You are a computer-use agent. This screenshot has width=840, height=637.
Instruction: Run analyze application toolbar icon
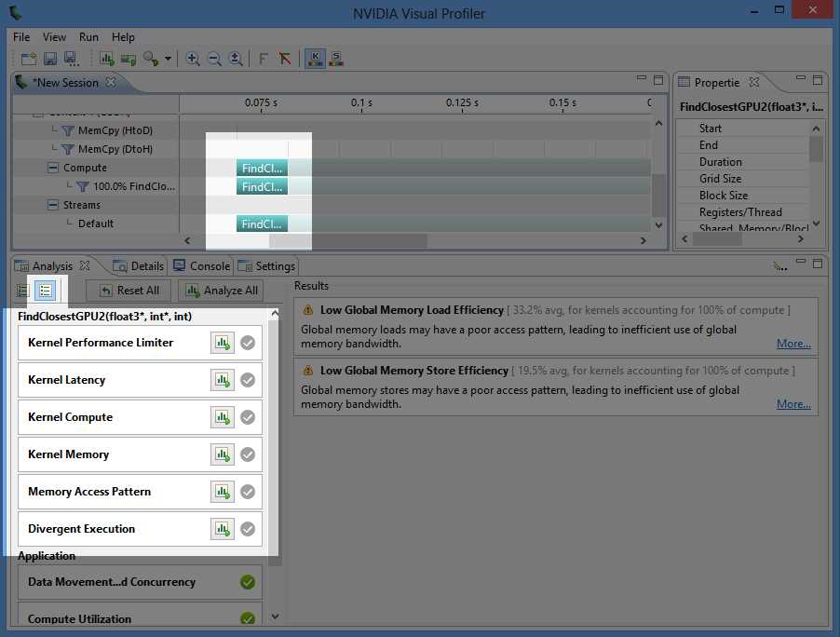[x=106, y=59]
